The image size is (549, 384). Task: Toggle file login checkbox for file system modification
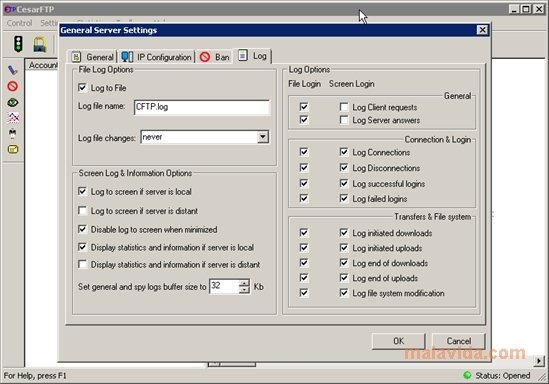304,292
